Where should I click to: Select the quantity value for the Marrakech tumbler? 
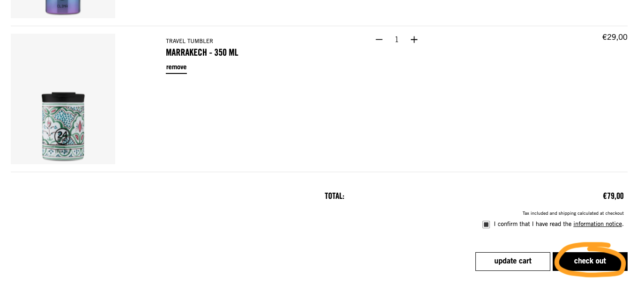(x=397, y=40)
